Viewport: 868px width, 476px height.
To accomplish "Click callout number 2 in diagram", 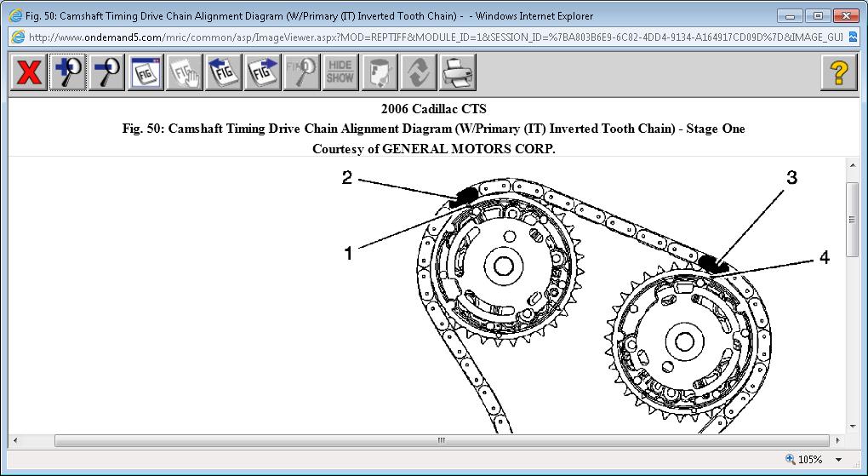I will [347, 178].
